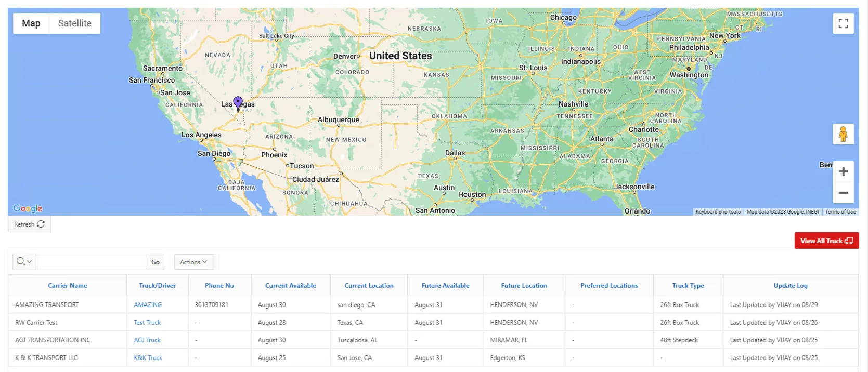
Task: Open the map Terms of Use link
Action: coord(840,211)
